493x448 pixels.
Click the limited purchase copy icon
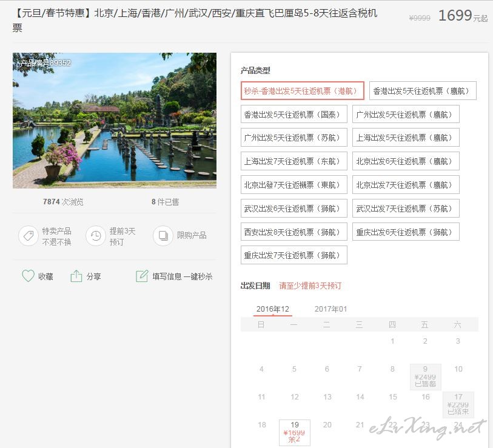(x=163, y=236)
